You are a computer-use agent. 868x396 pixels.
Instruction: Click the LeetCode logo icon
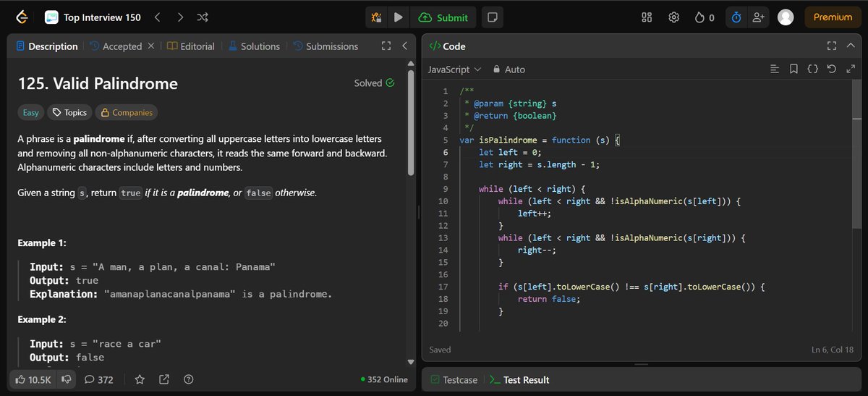pos(22,17)
